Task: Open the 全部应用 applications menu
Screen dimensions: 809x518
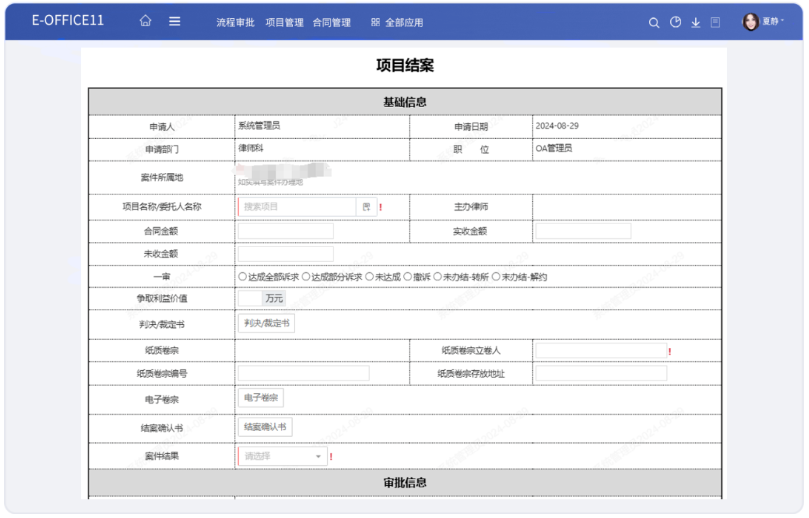Action: (x=397, y=22)
